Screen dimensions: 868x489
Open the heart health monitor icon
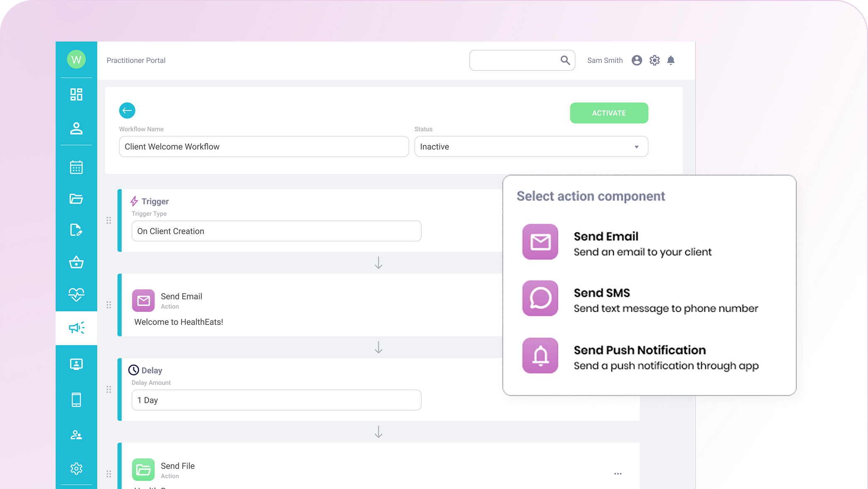tap(76, 294)
